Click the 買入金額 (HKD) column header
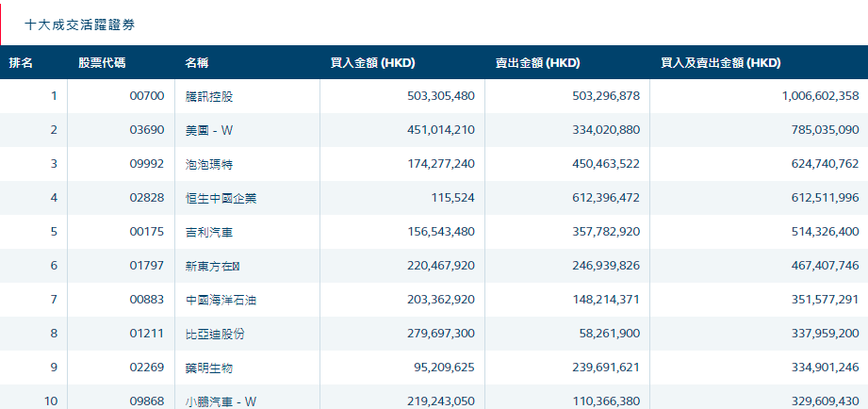 (x=372, y=63)
